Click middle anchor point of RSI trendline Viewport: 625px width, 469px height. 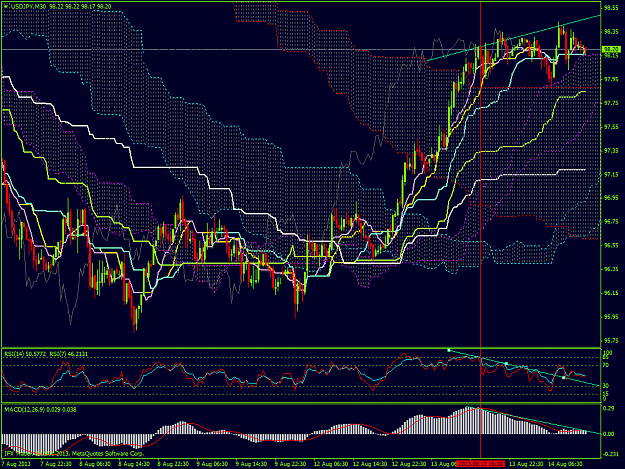506,363
